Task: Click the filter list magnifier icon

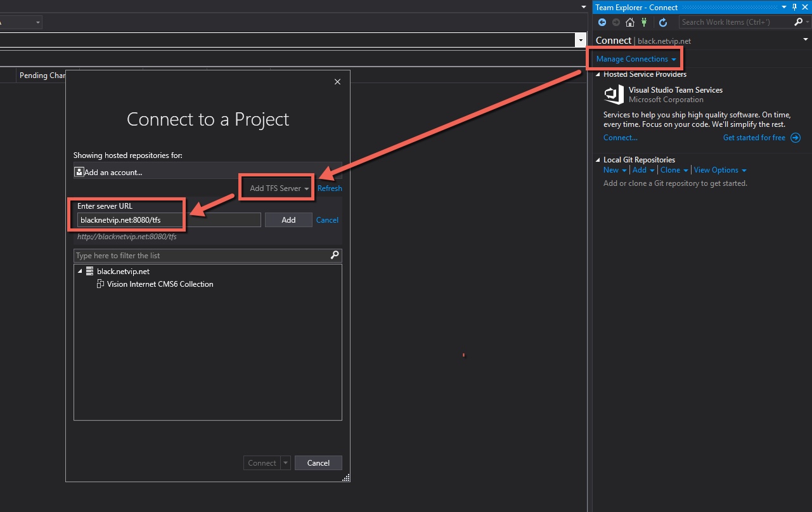Action: (x=335, y=255)
